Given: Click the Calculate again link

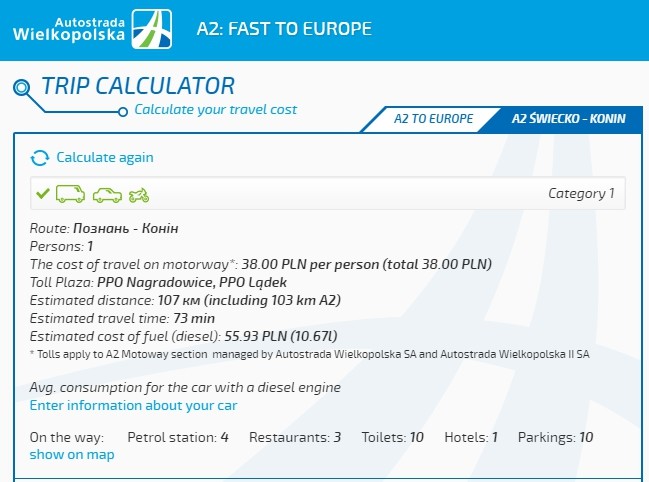Looking at the screenshot, I should [x=105, y=158].
